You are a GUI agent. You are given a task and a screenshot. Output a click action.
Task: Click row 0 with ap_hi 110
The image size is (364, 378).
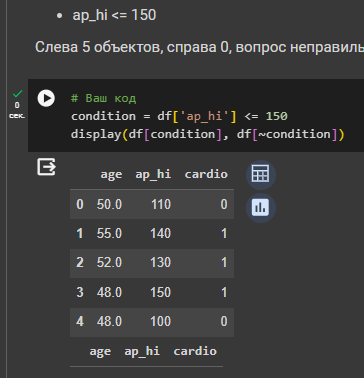coord(152,204)
